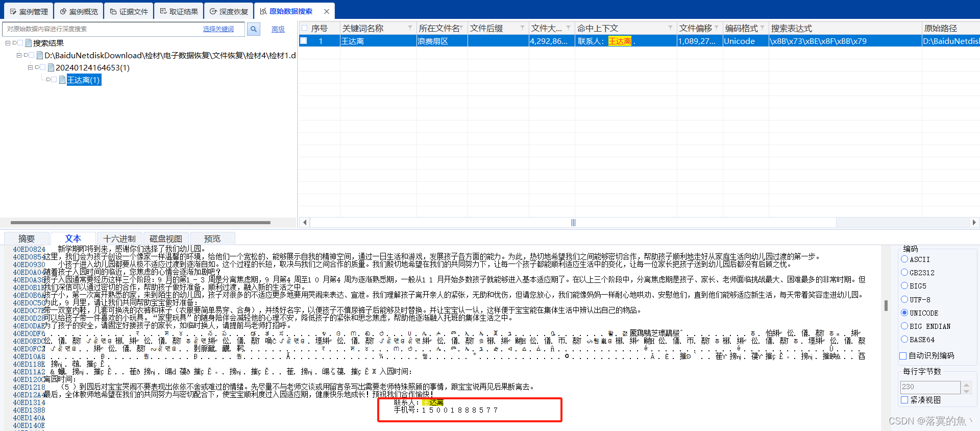Select the 20240124164653(1) tree node
980x431 pixels.
pos(92,67)
